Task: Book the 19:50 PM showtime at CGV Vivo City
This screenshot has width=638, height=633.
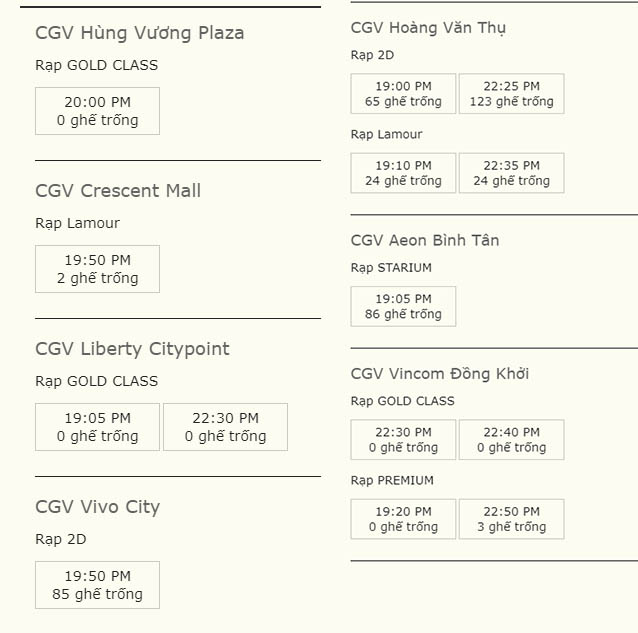Action: [x=97, y=585]
